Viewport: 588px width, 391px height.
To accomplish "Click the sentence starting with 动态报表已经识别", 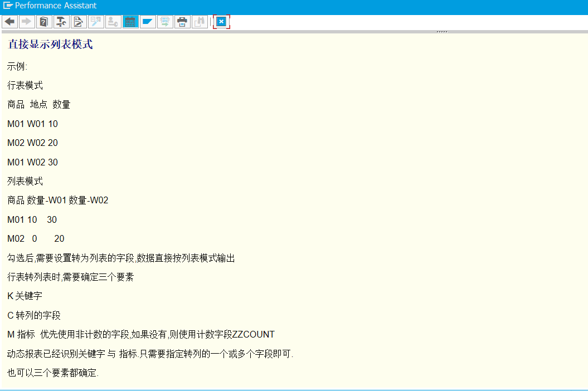I will point(150,354).
